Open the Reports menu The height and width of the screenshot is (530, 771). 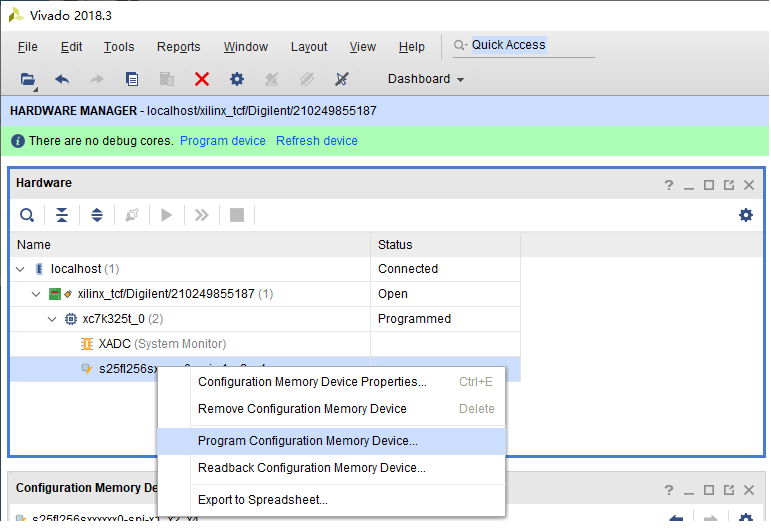[x=178, y=47]
